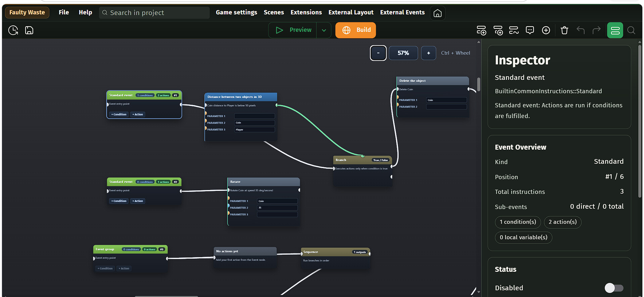Open the Game settings tab
This screenshot has width=644, height=297.
coord(236,12)
